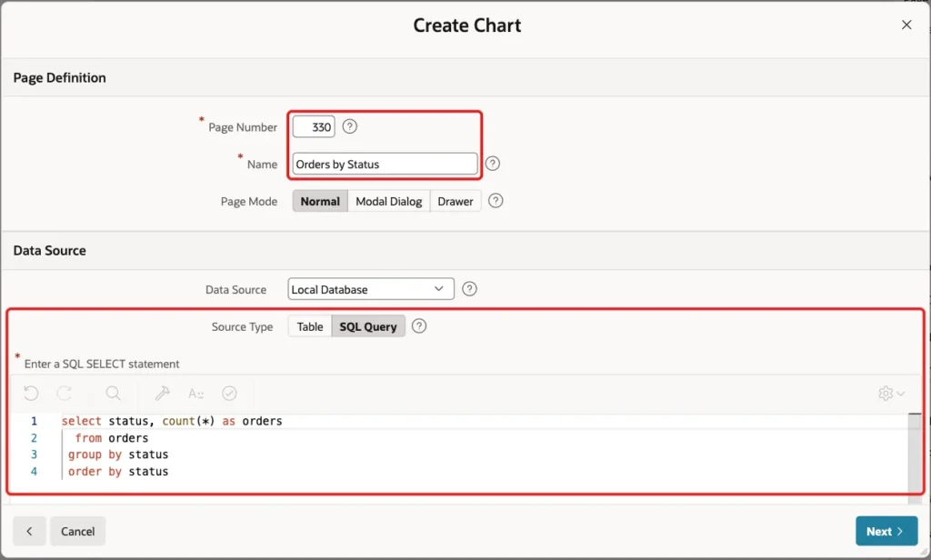Open help for Page Mode option
931x560 pixels.
496,201
